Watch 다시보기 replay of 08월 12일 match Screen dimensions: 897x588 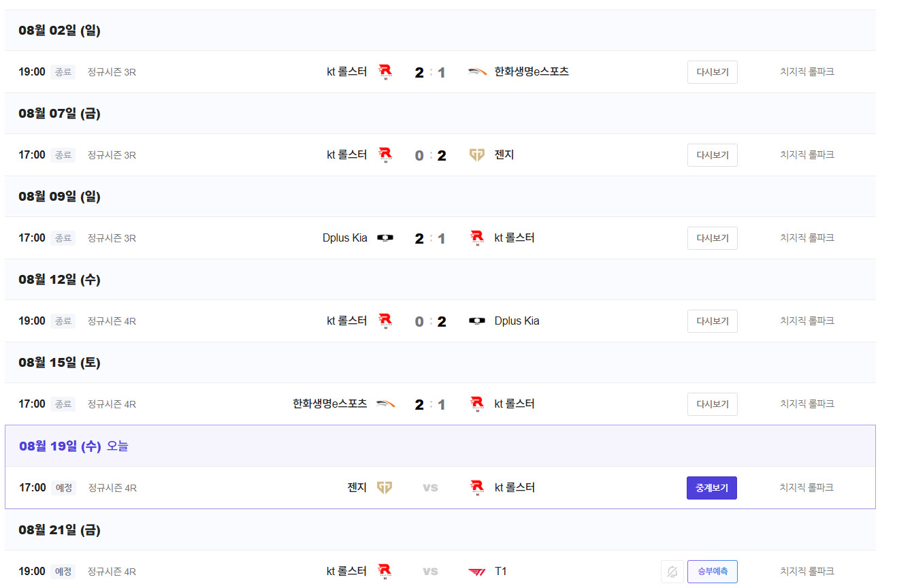(713, 321)
